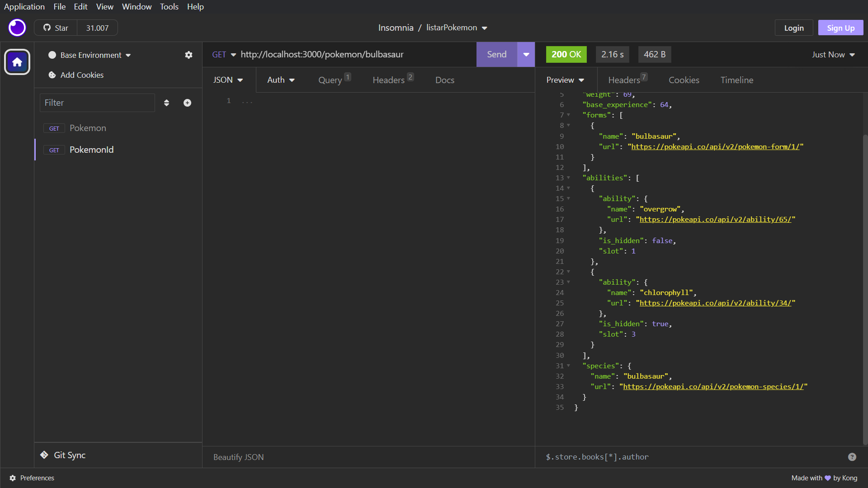Viewport: 868px width, 488px height.
Task: Click the GitHub Star icon
Action: [47, 28]
